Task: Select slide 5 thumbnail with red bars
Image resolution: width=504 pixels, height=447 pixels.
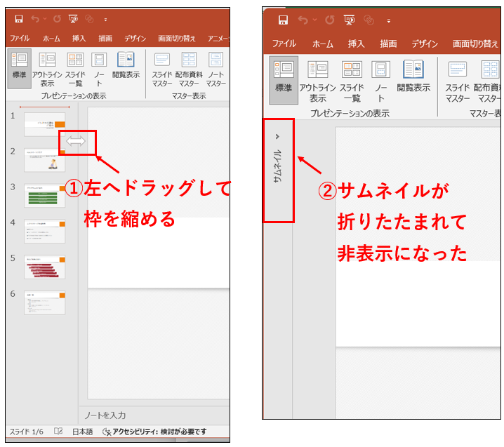Action: tap(45, 267)
